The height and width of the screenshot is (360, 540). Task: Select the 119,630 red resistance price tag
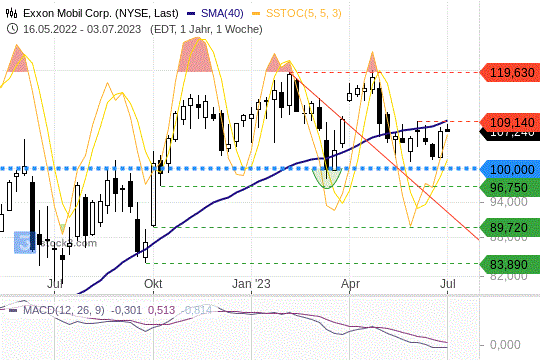pos(509,73)
